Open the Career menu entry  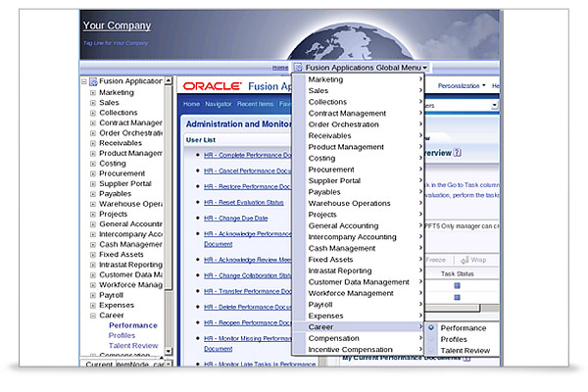[x=358, y=327]
